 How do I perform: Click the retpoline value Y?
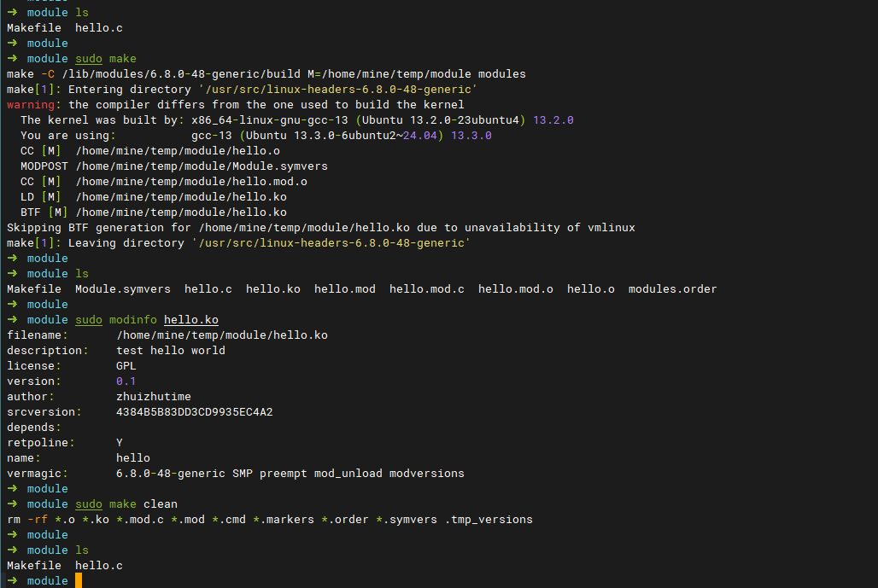click(x=120, y=443)
